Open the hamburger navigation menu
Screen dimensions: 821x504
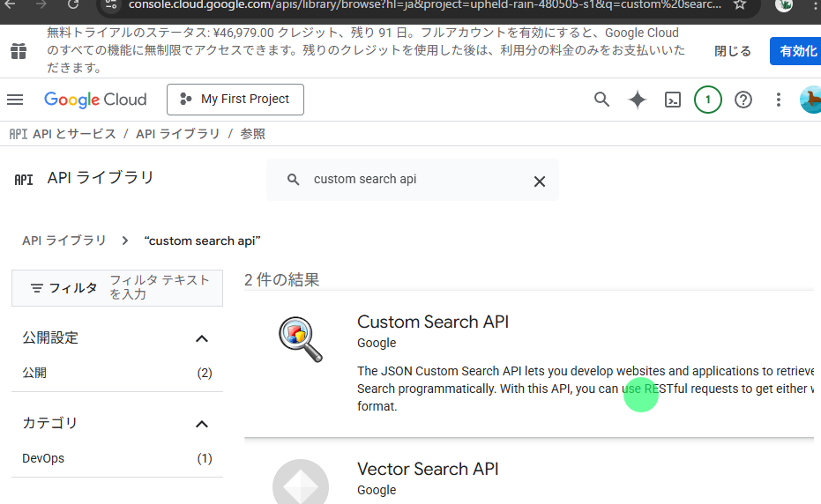(15, 100)
